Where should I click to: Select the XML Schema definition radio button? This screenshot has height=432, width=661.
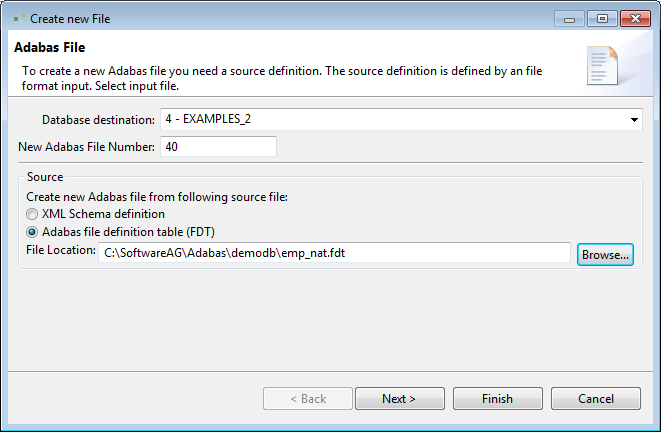pos(33,213)
